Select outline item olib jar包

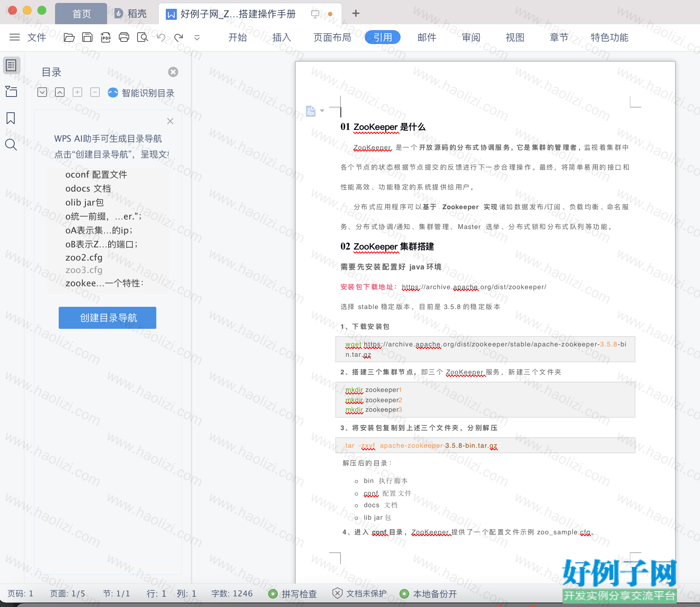point(84,202)
